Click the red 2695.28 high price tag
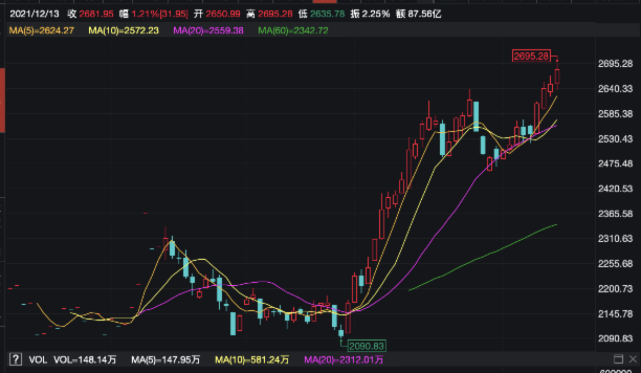The width and height of the screenshot is (641, 373). (531, 56)
